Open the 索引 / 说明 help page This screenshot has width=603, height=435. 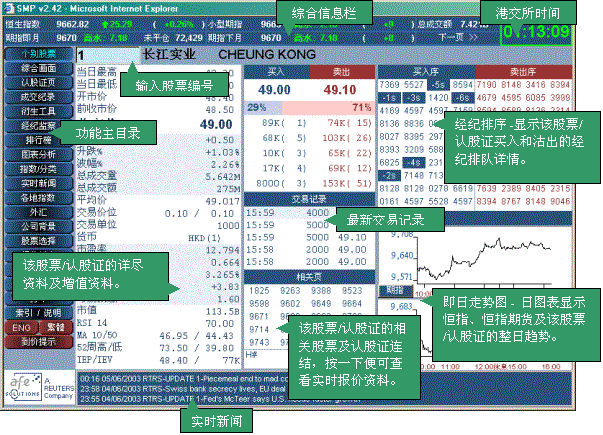[38, 313]
